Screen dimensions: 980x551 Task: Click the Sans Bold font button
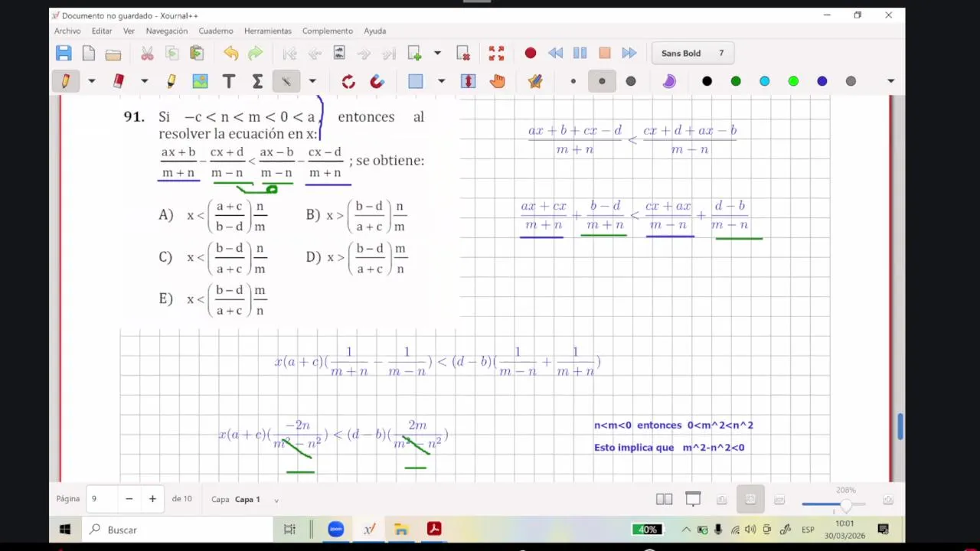(694, 53)
